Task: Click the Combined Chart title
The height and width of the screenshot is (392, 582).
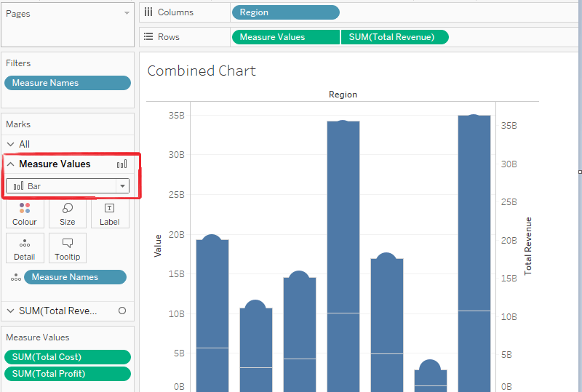Action: click(x=202, y=71)
